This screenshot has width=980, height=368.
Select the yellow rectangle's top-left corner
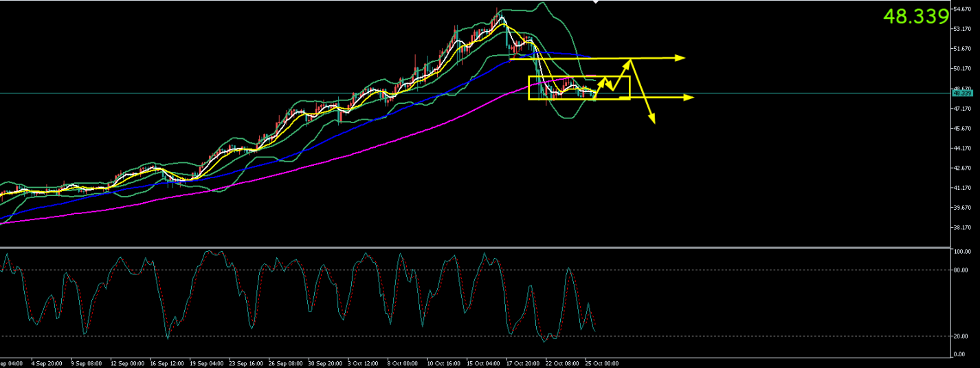click(528, 76)
